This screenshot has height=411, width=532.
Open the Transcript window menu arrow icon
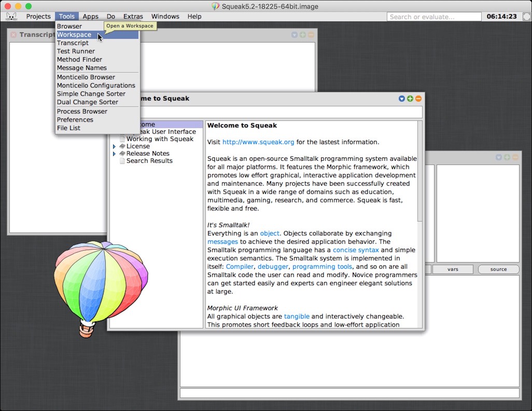(294, 35)
